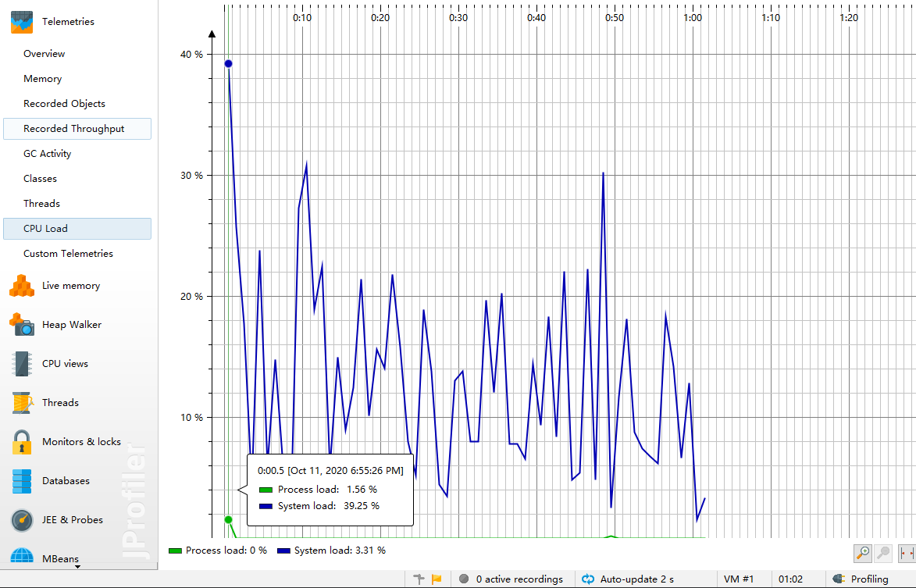Viewport: 916px width, 588px height.
Task: Toggle fit-to-window scale button for graph
Action: coord(907,553)
